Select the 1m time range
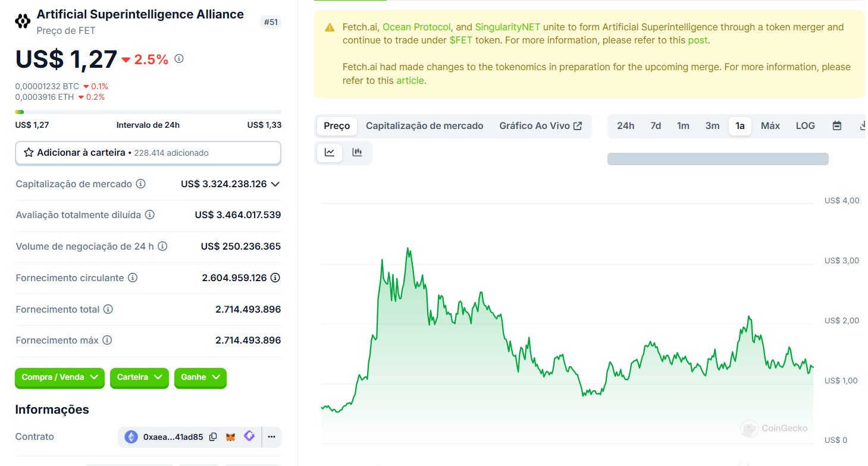 coord(683,126)
